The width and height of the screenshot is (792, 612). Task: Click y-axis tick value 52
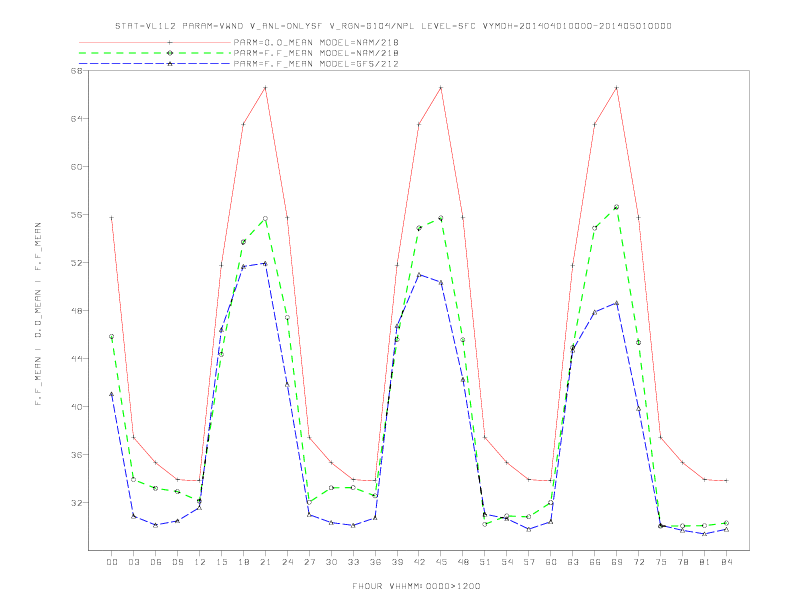tap(76, 263)
